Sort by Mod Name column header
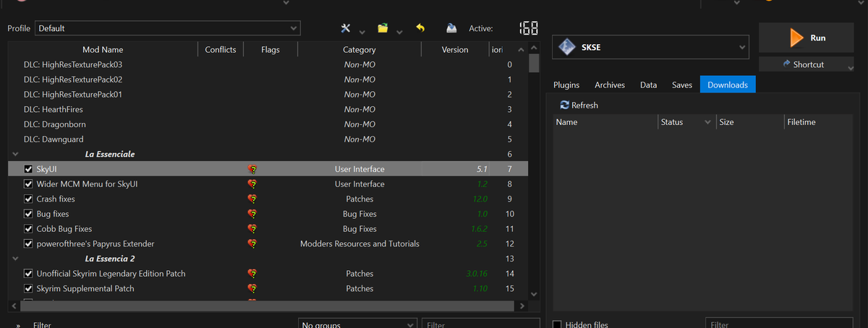The image size is (868, 328). (x=103, y=50)
